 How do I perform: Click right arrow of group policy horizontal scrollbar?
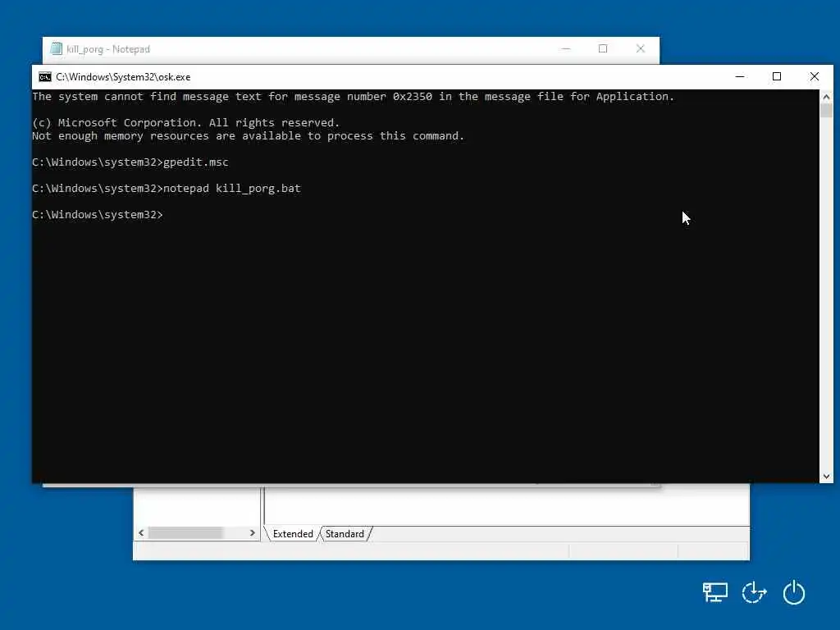click(x=253, y=533)
